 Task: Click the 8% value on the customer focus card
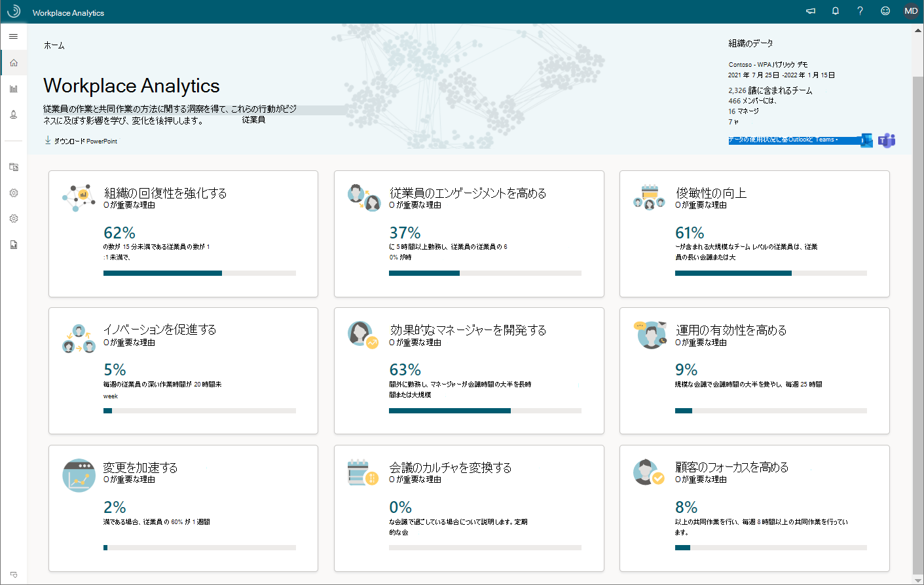pyautogui.click(x=686, y=507)
